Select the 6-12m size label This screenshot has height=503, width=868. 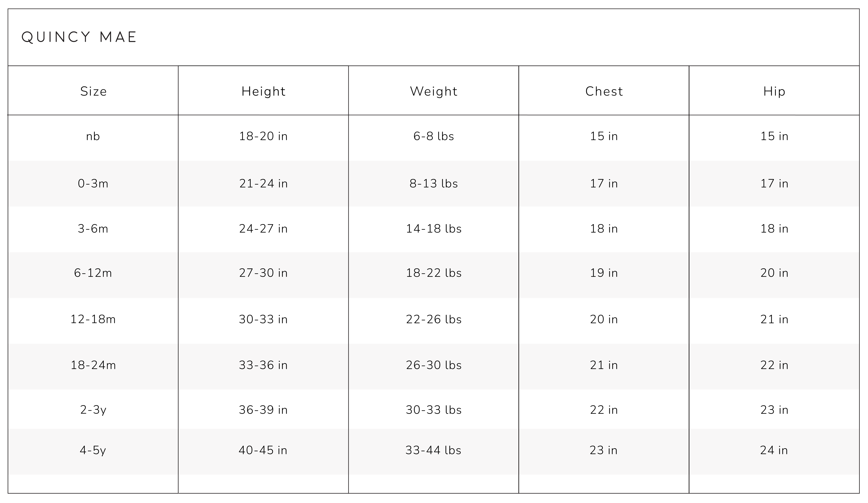click(93, 273)
